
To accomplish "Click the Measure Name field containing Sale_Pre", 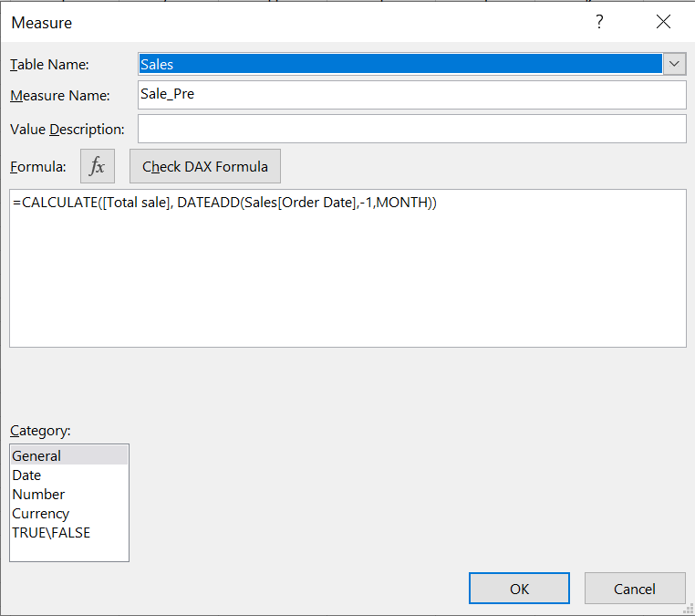I will (x=411, y=95).
